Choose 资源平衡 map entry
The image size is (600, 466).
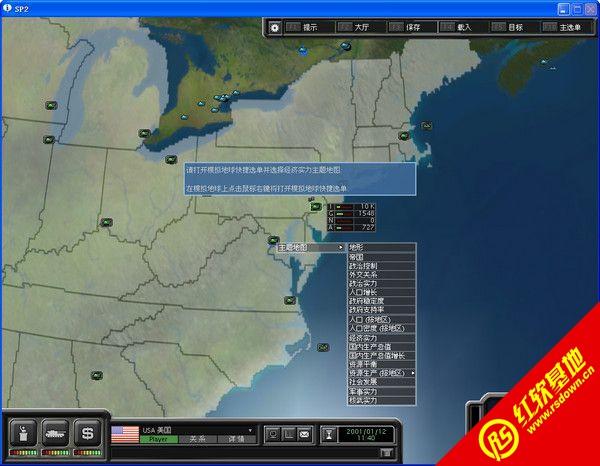[382, 364]
